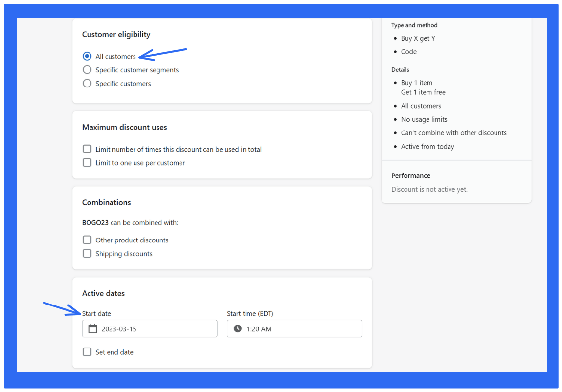Select the Specific customers option
This screenshot has height=392, width=562.
tap(87, 83)
